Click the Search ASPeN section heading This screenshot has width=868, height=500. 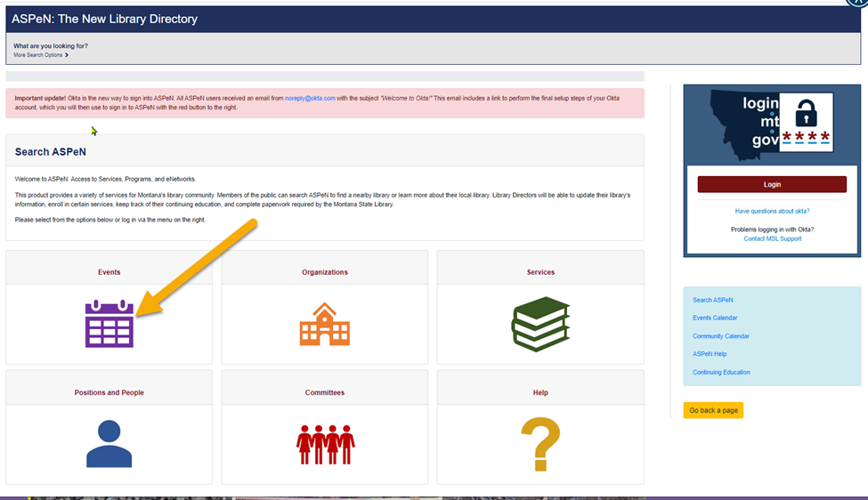point(51,151)
